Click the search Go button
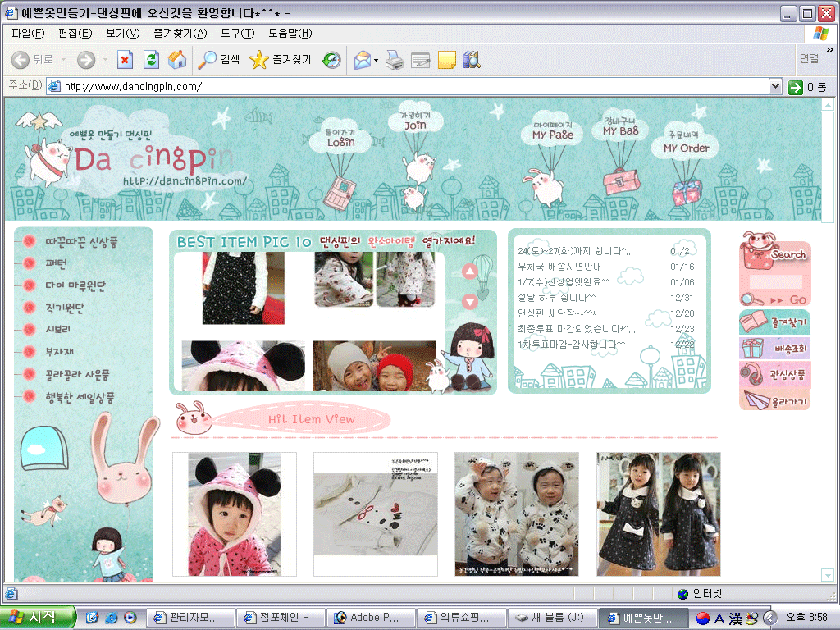The width and height of the screenshot is (840, 630). pos(788,299)
